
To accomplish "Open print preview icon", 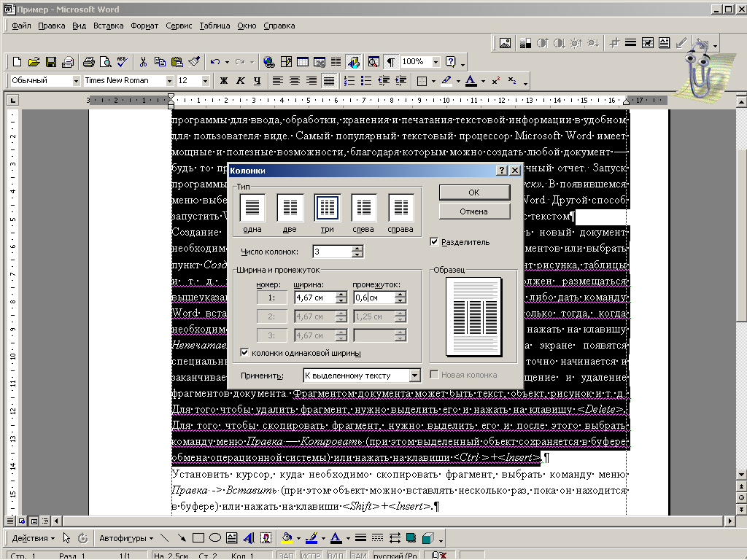I will [x=105, y=62].
